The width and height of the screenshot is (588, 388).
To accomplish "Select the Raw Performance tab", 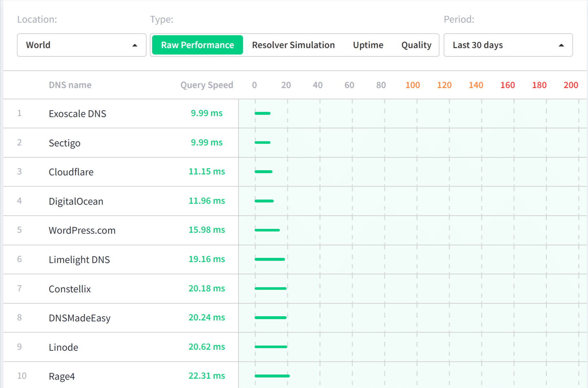I will (x=197, y=45).
